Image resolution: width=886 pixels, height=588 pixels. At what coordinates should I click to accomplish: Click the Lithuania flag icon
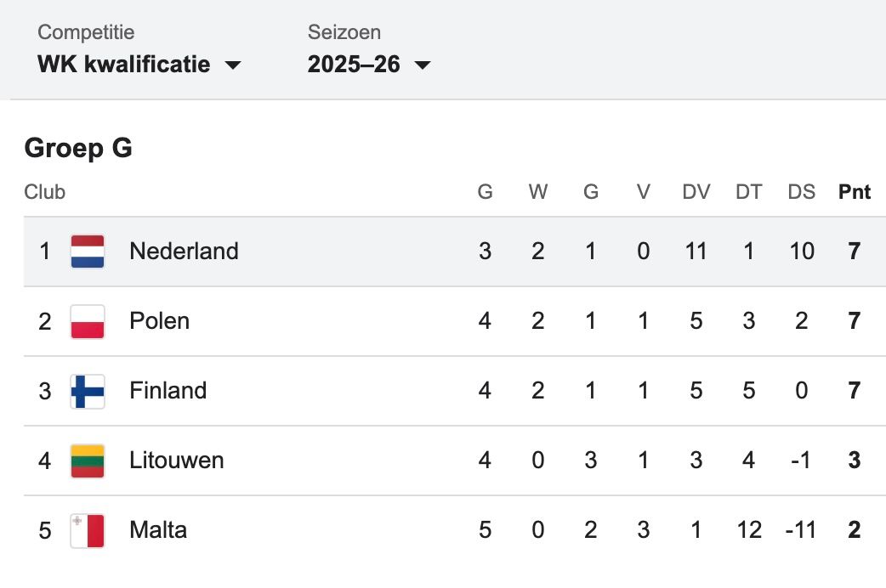click(88, 461)
